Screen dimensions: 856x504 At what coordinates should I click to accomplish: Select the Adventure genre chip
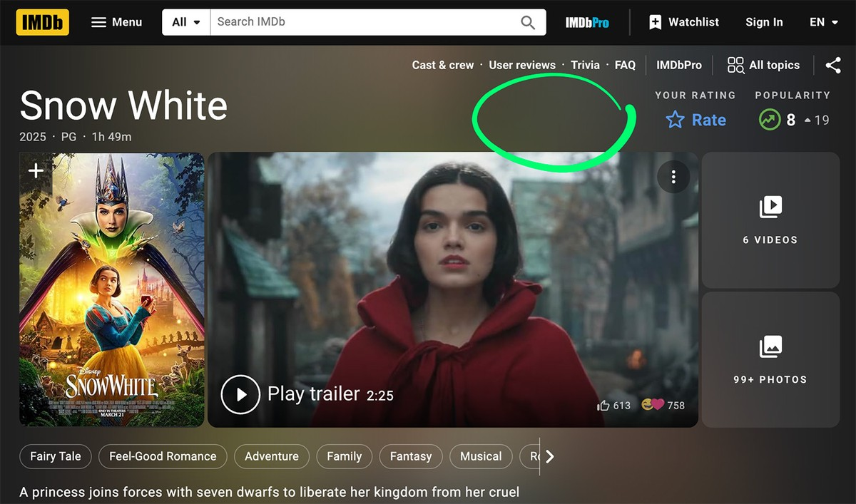point(272,456)
